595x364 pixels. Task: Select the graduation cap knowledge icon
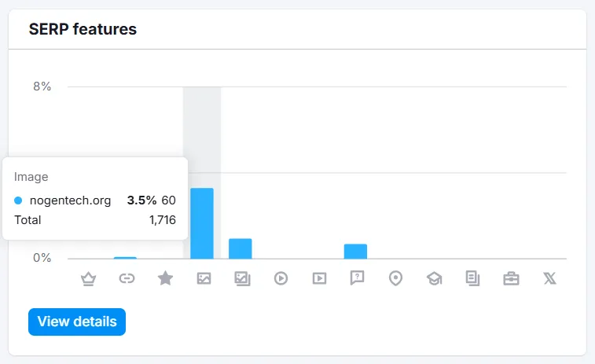click(435, 278)
